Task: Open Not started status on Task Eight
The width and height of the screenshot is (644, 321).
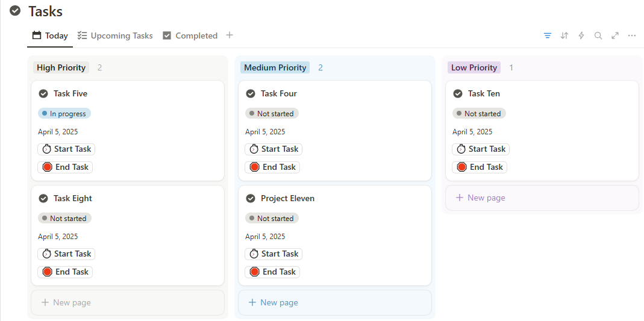Action: pyautogui.click(x=64, y=219)
